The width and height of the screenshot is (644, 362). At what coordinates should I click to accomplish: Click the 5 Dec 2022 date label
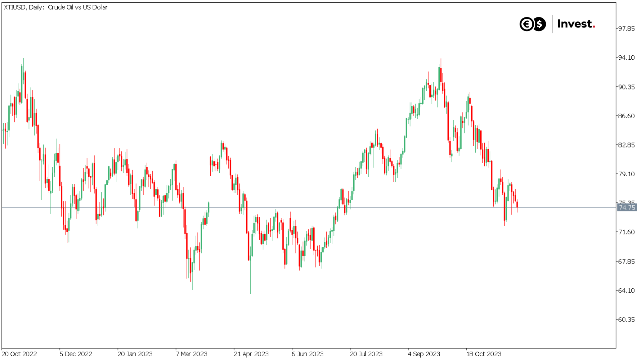76,354
